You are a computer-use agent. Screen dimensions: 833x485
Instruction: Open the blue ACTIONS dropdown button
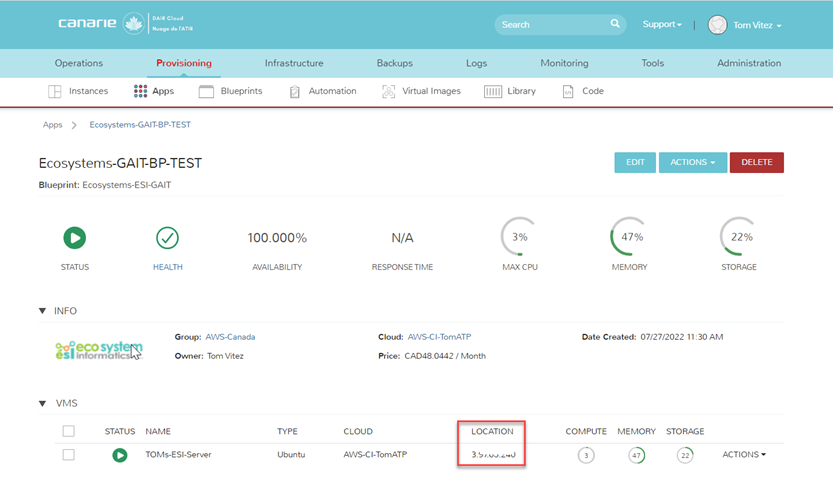tap(692, 163)
